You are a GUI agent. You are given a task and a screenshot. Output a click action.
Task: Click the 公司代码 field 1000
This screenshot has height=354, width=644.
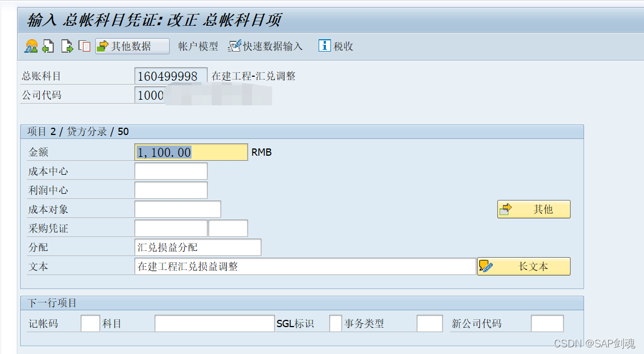(x=151, y=95)
